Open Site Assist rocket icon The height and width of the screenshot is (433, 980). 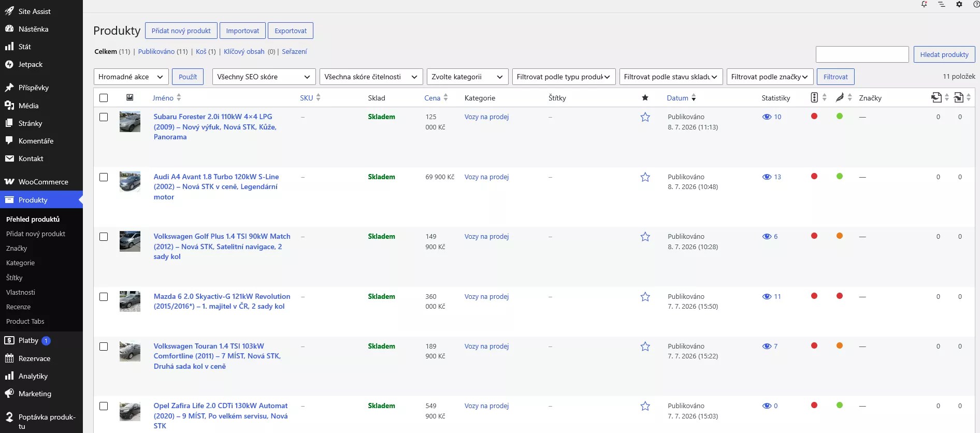point(9,11)
